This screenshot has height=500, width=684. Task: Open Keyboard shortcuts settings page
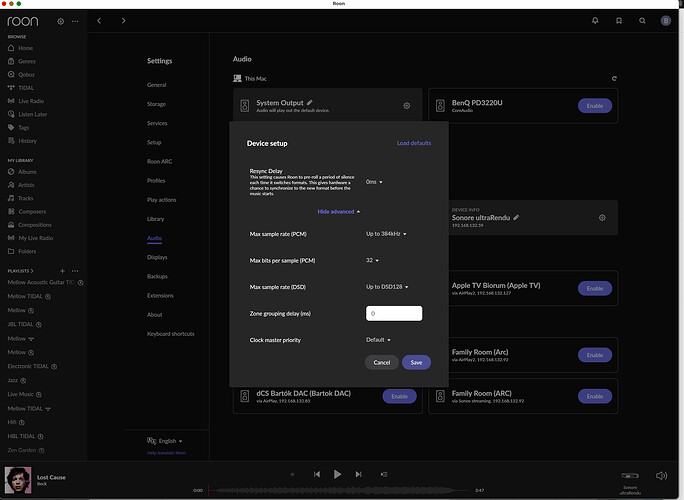click(x=171, y=333)
